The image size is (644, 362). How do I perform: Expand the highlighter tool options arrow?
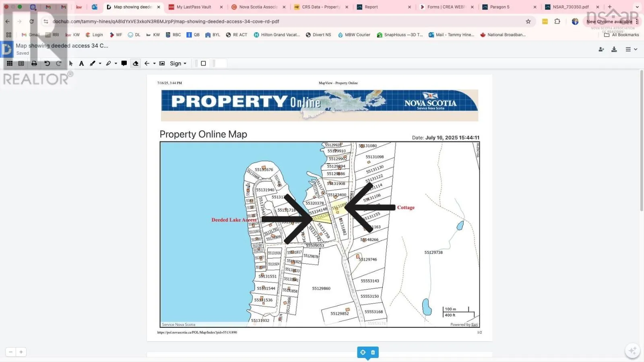[116, 64]
